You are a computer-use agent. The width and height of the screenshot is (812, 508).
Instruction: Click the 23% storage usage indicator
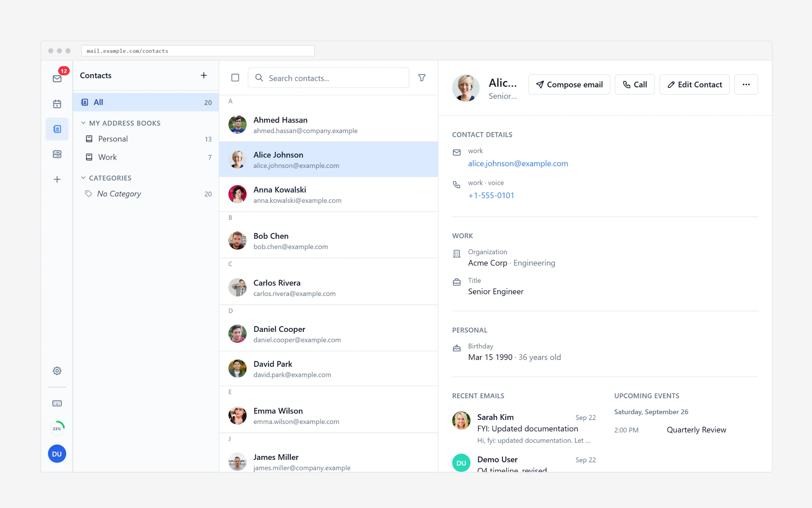pos(57,428)
